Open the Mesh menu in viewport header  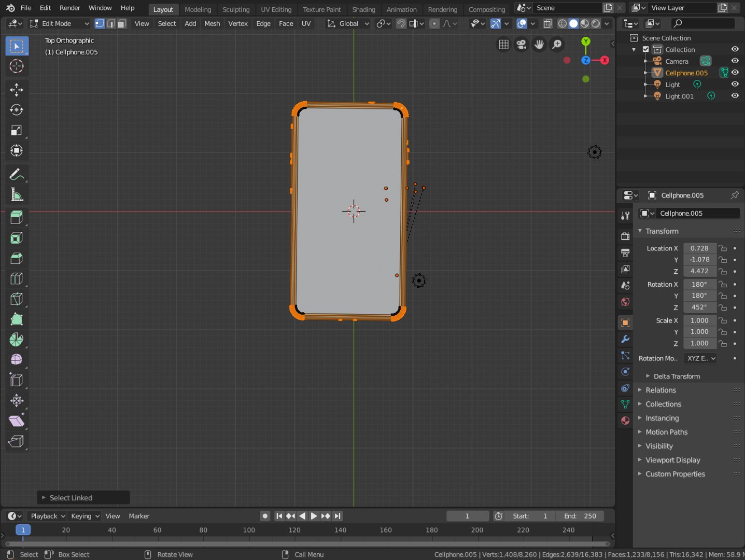212,24
